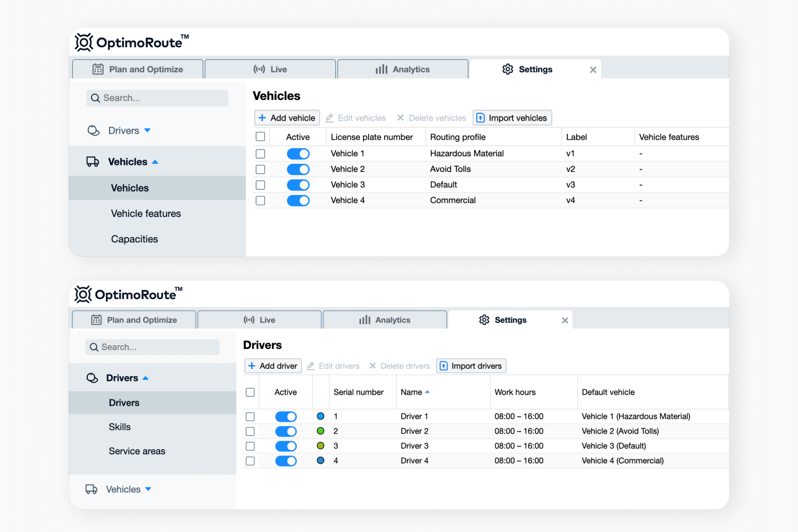Image resolution: width=798 pixels, height=532 pixels.
Task: Click the Plan and Optimize calendar icon
Action: [97, 69]
